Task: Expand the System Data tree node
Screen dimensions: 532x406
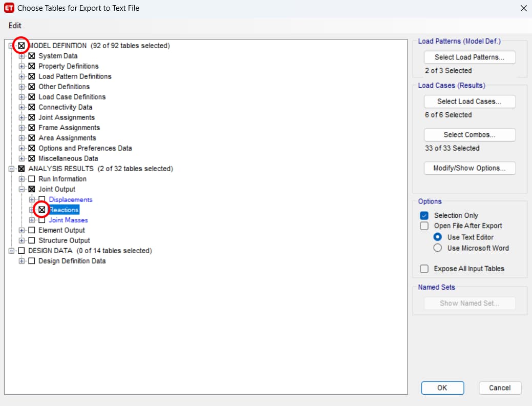Action: tap(22, 56)
